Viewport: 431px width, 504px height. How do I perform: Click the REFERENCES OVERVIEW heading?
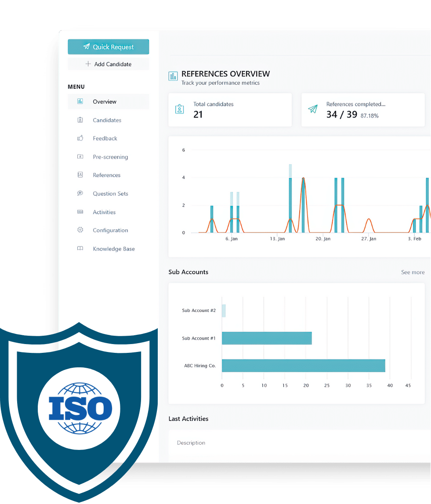click(226, 74)
